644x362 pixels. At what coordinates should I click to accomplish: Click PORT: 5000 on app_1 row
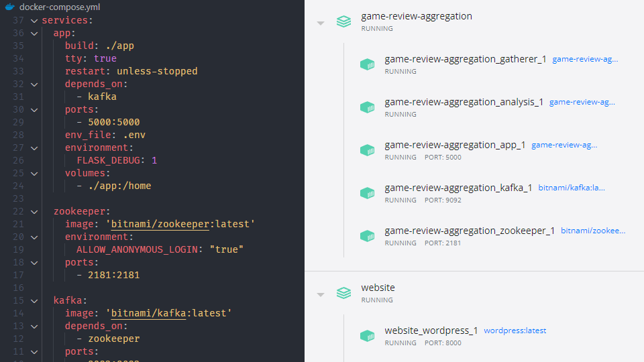tap(443, 157)
